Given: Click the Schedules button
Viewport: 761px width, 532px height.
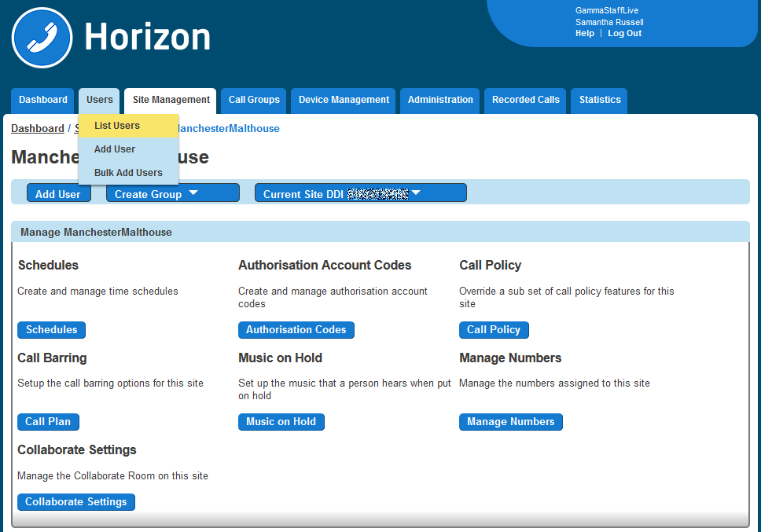Looking at the screenshot, I should (x=51, y=330).
